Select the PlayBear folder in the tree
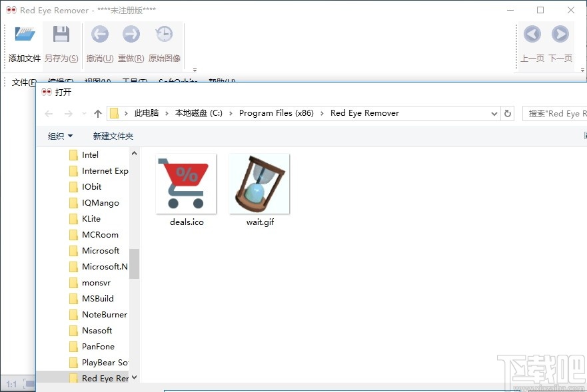 point(99,363)
